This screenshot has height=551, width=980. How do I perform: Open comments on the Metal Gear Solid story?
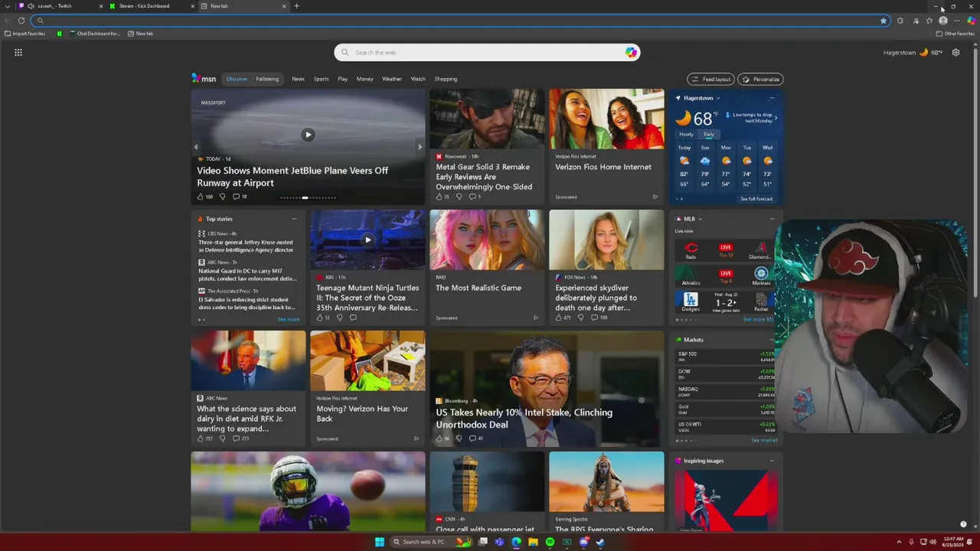click(x=472, y=197)
